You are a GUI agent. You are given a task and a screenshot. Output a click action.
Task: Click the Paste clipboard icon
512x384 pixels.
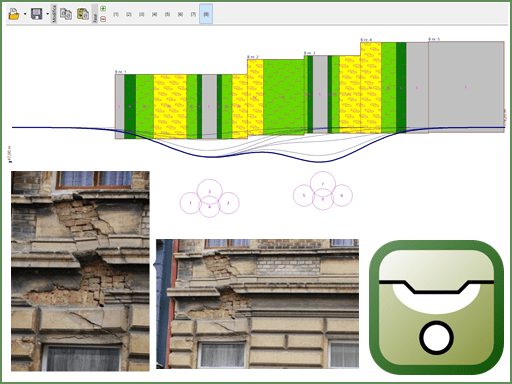83,14
